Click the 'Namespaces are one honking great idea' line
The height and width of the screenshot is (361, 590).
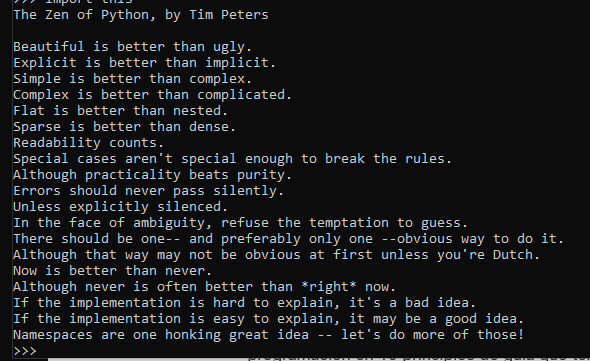[269, 335]
